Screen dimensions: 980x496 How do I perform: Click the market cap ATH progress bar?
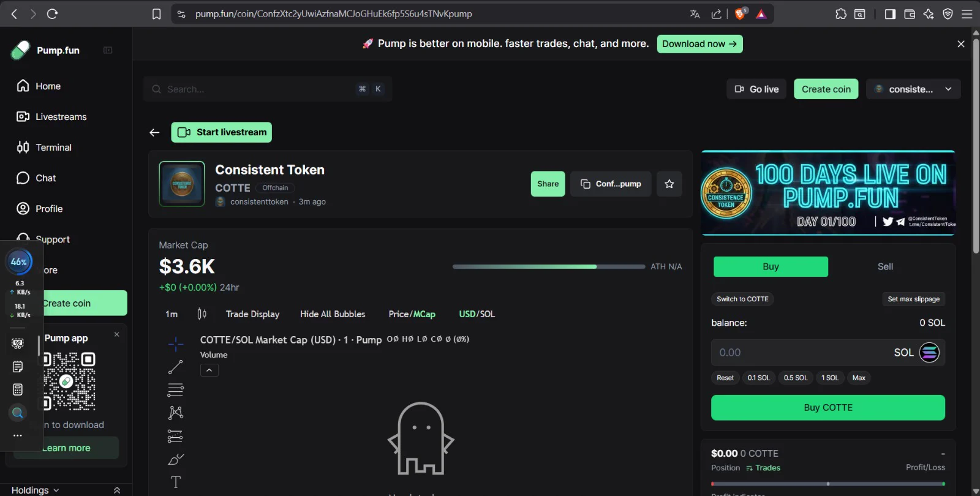click(x=549, y=266)
